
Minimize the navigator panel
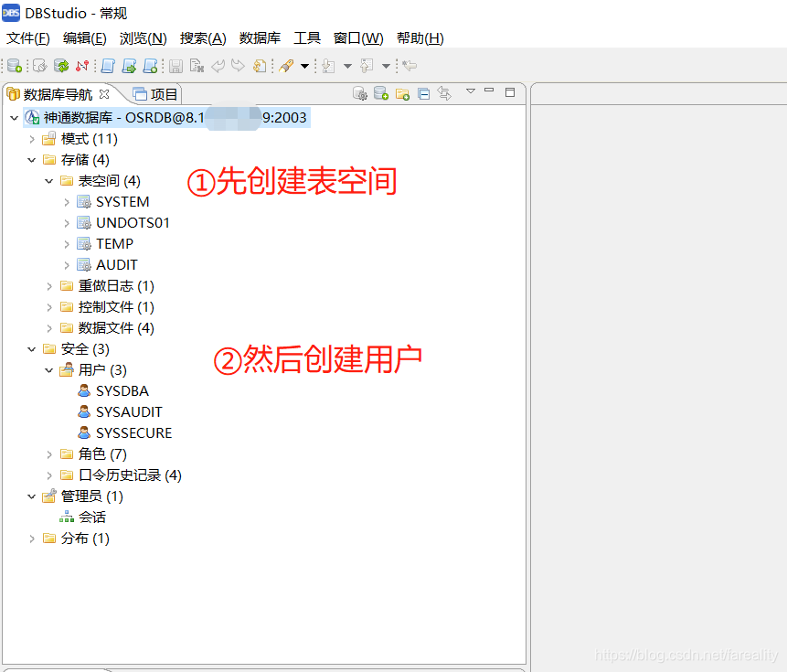click(x=489, y=91)
